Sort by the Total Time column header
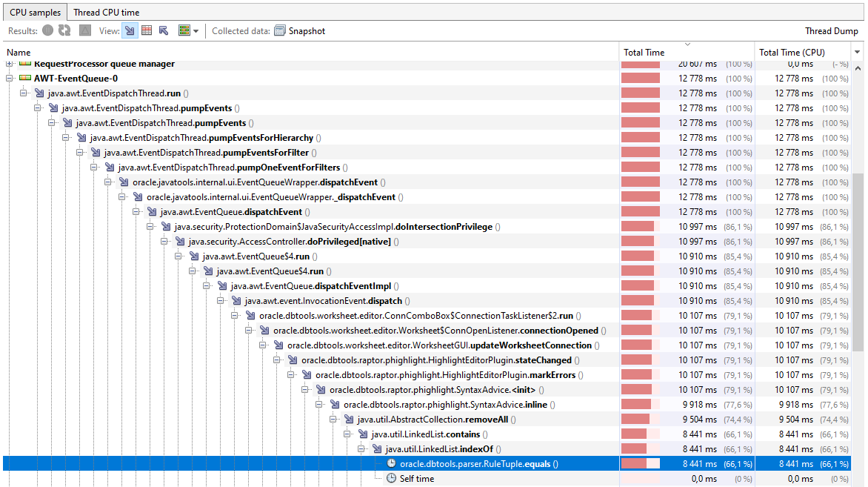This screenshot has height=487, width=868. point(687,52)
